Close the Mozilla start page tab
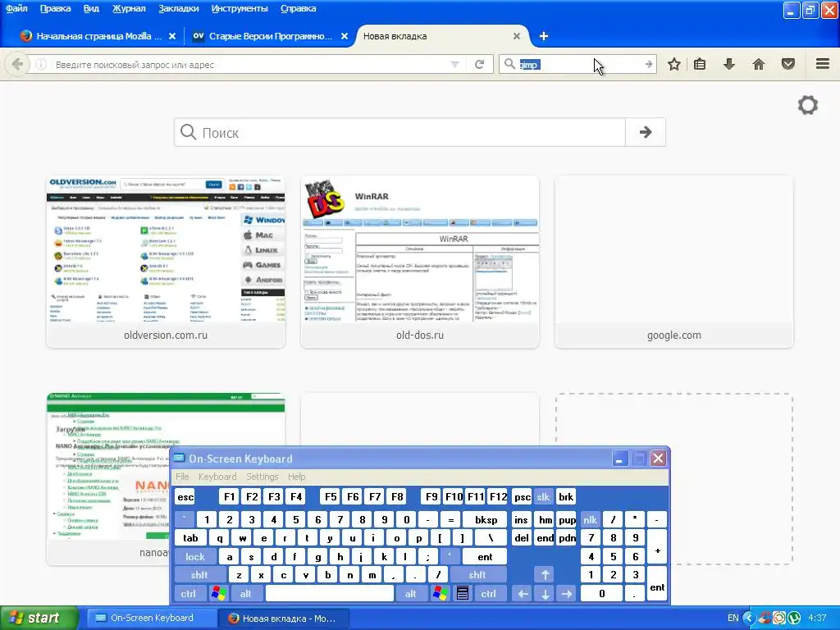Image resolution: width=840 pixels, height=630 pixels. pyautogui.click(x=172, y=36)
